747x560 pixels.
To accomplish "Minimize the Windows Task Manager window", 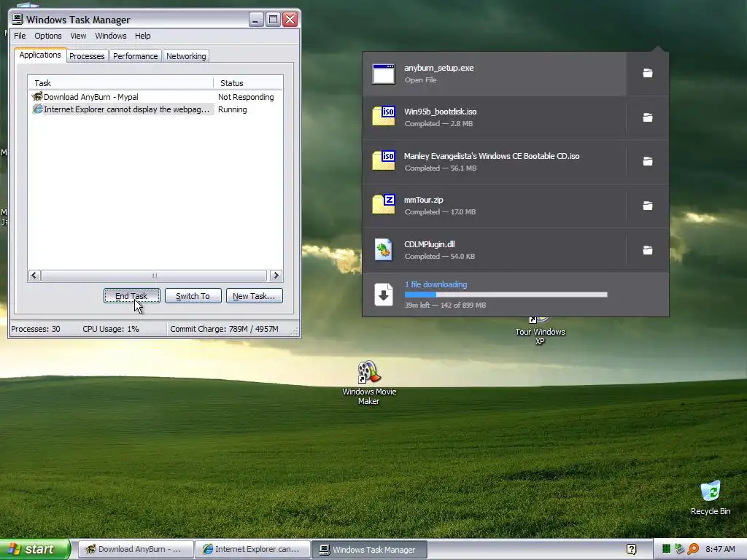I will (x=256, y=19).
